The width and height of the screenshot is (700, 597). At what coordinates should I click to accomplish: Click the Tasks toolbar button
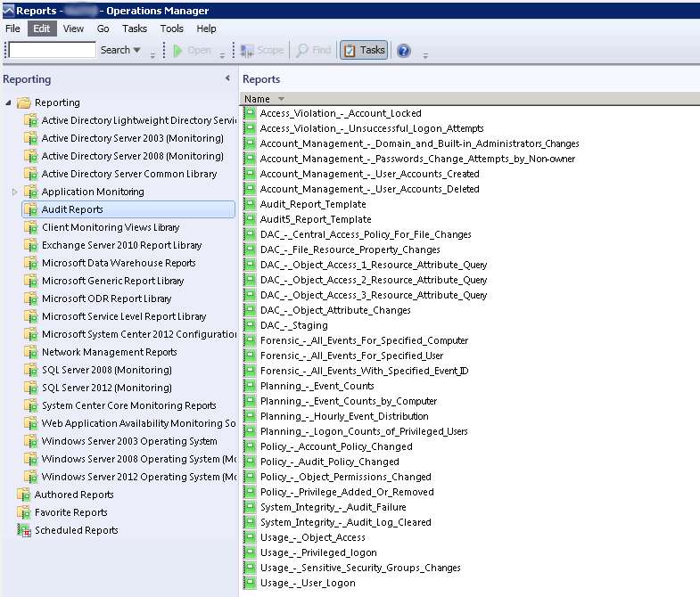point(365,50)
